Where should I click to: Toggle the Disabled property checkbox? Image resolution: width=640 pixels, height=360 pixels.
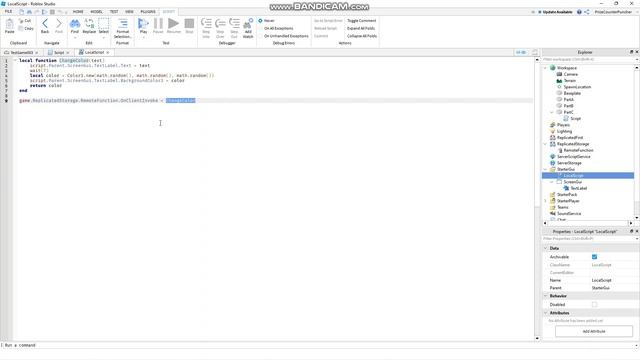(x=594, y=304)
